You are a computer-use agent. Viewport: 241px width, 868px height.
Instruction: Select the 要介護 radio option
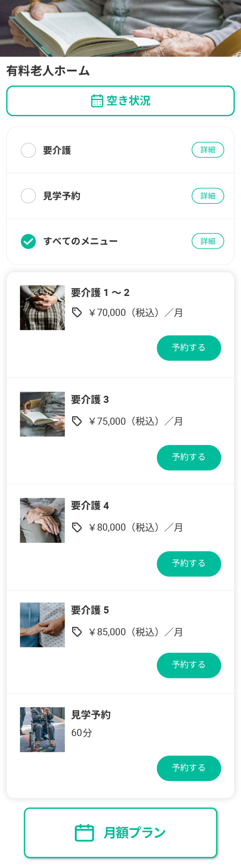pyautogui.click(x=29, y=150)
